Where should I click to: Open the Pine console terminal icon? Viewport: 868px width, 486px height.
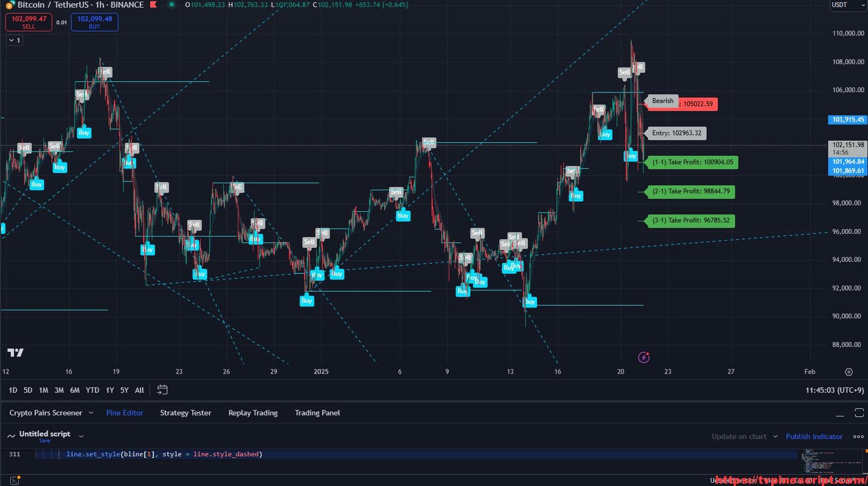(15, 481)
